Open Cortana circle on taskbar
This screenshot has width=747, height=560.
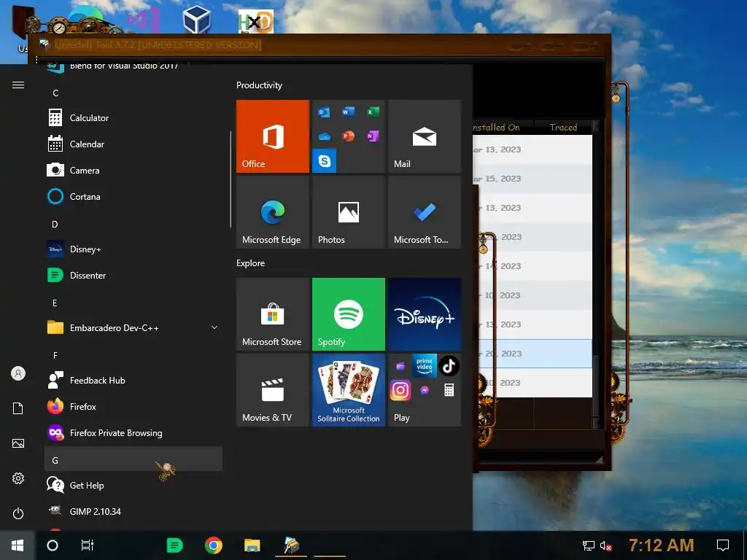tap(53, 545)
